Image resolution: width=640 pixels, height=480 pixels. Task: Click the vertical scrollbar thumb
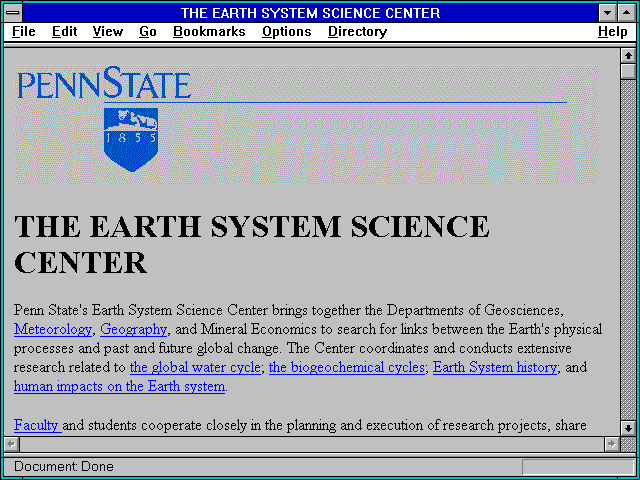coord(629,71)
